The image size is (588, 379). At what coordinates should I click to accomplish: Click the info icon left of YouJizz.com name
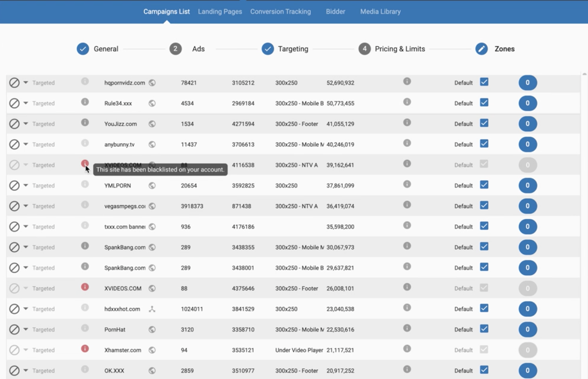pos(85,123)
